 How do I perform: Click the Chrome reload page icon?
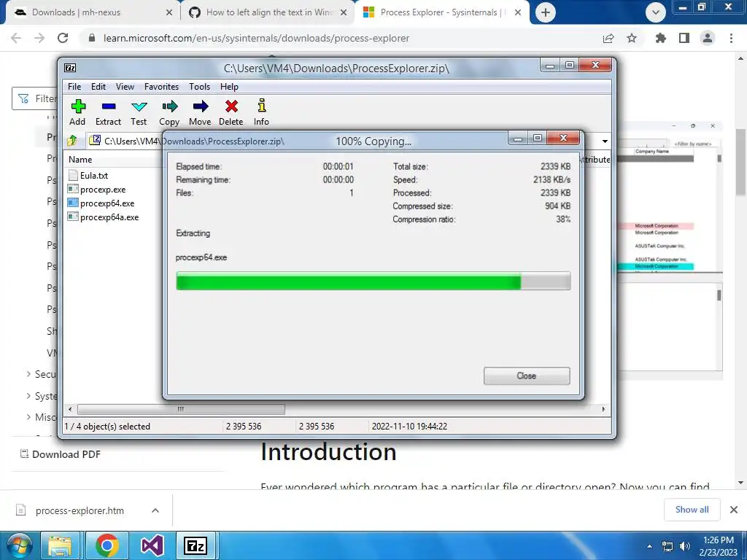(x=63, y=38)
